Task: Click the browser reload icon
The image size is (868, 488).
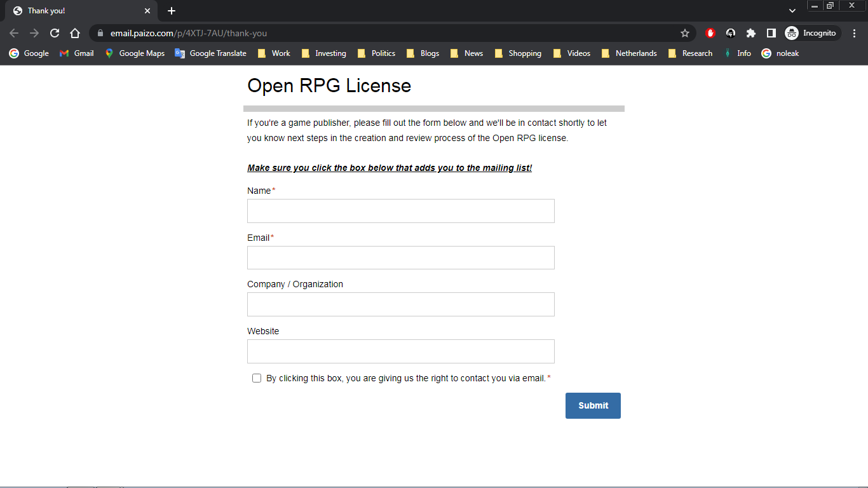Action: 55,33
